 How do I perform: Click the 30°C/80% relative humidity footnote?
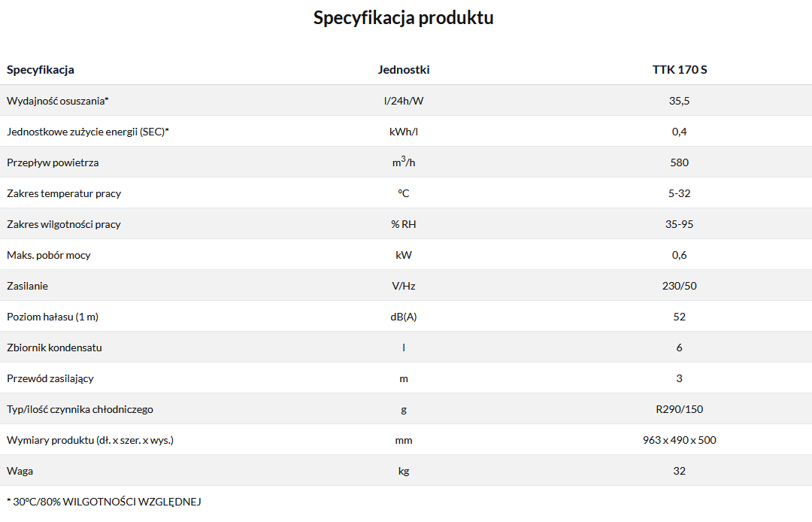coord(104,501)
